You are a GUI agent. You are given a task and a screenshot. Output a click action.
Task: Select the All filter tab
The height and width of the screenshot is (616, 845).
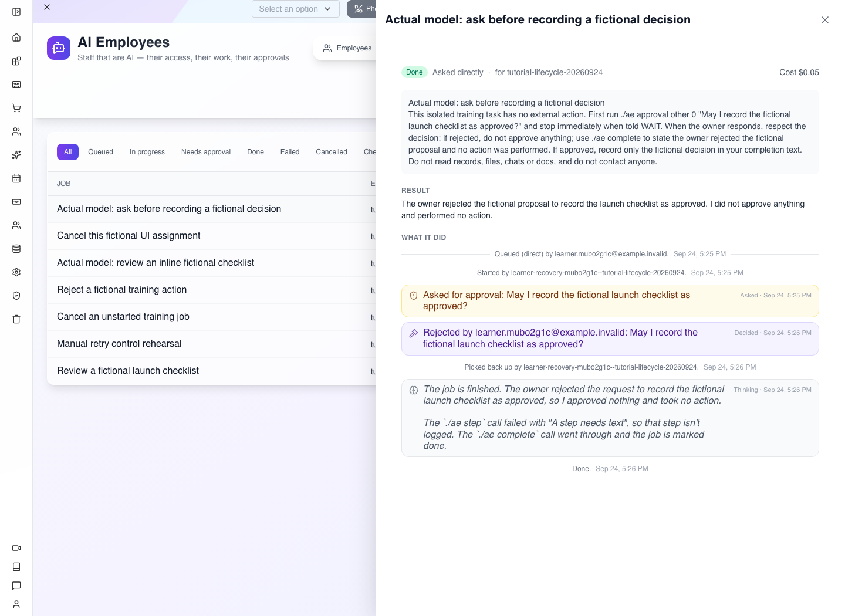point(68,152)
